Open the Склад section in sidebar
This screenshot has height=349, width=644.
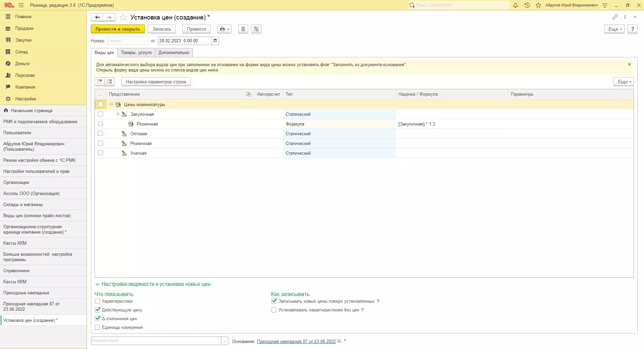(x=21, y=52)
